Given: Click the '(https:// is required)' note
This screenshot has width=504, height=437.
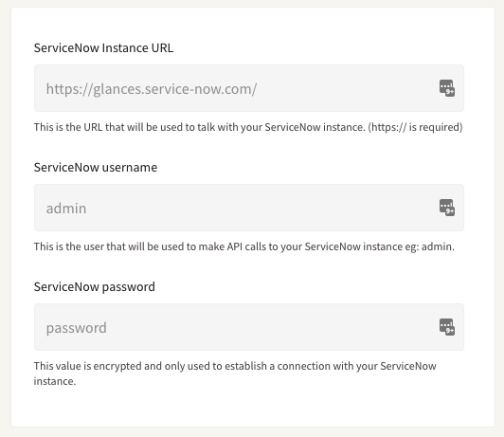Looking at the screenshot, I should (x=415, y=127).
